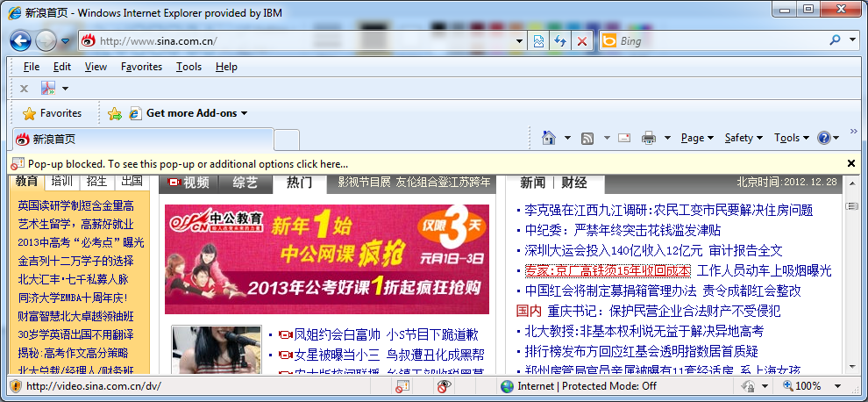
Task: Switch to the 综艺 tab
Action: click(x=245, y=183)
